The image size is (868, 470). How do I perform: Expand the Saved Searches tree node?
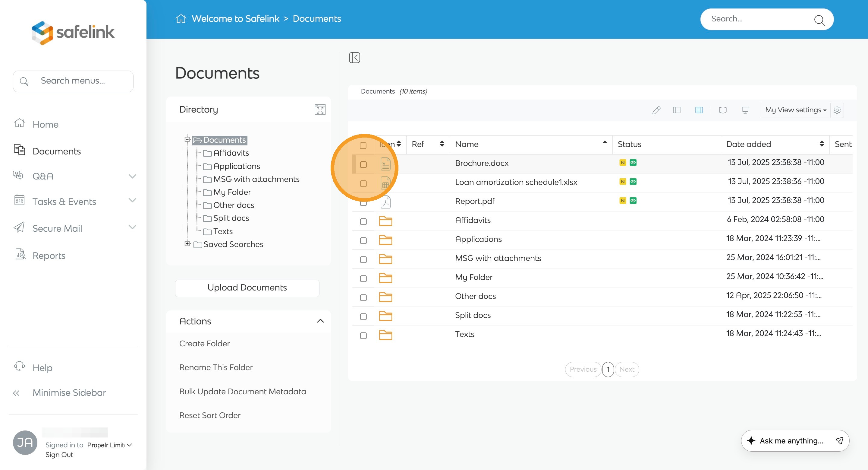click(187, 243)
